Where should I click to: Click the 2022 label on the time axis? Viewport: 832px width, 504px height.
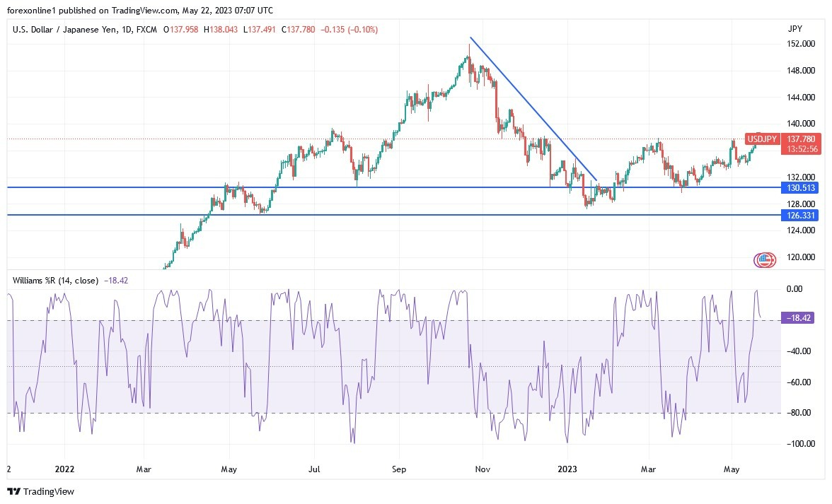[64, 469]
